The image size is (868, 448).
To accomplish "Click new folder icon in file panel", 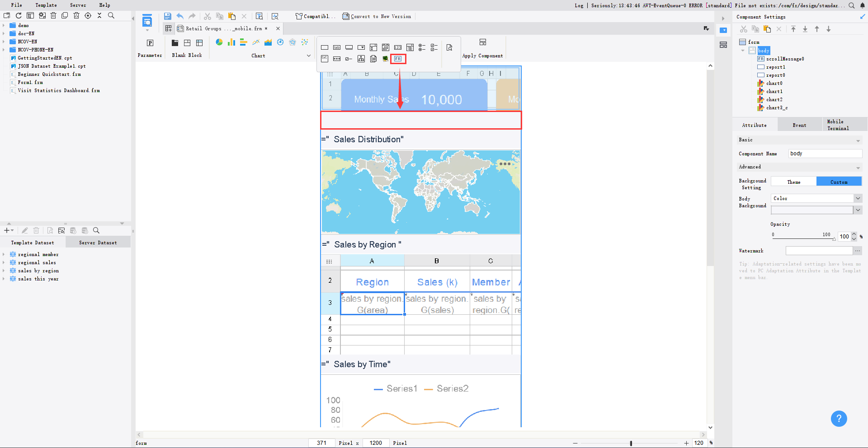I will (7, 15).
